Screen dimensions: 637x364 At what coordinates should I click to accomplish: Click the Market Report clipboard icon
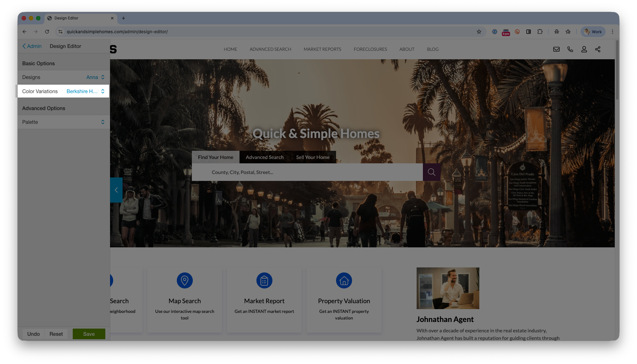coord(264,280)
